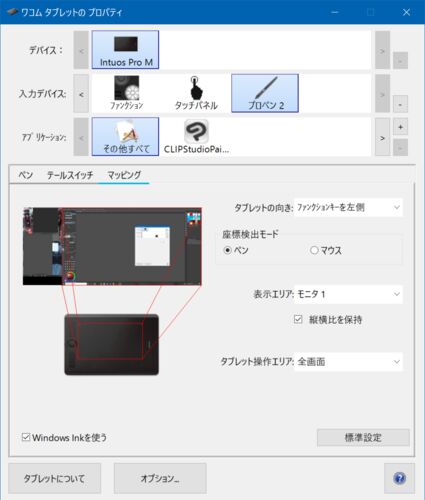Select the ファンクション input device icon
This screenshot has width=425, height=500.
[x=126, y=93]
